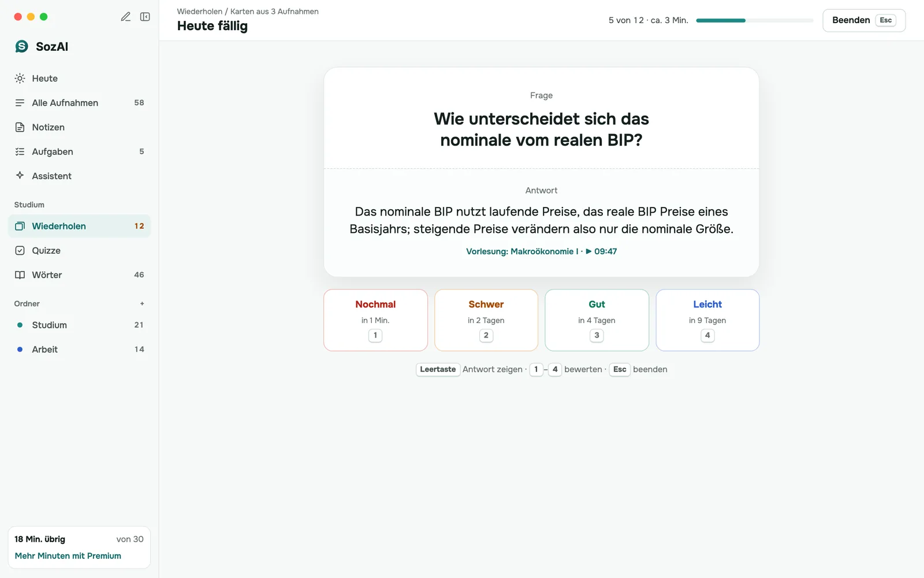The image size is (924, 578).
Task: Click the document icon beside Notizen
Action: pyautogui.click(x=20, y=127)
